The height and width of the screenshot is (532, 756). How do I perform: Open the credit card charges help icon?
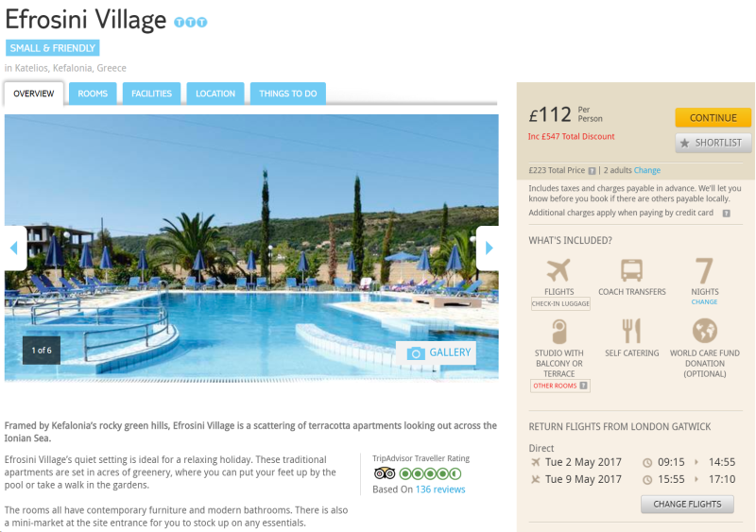(x=726, y=214)
